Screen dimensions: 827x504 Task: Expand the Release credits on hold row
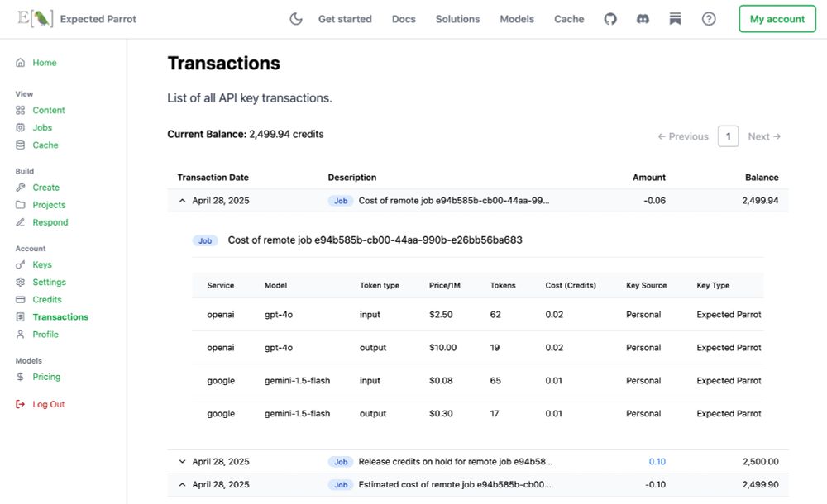tap(182, 461)
